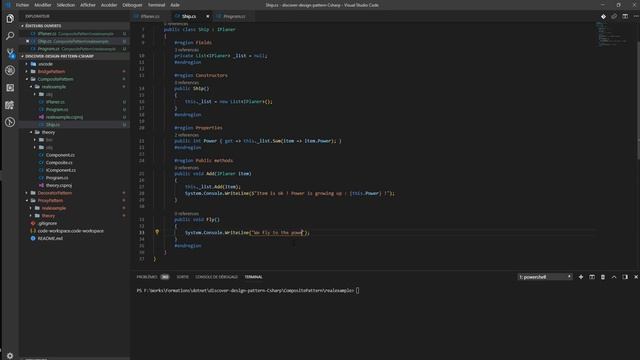This screenshot has width=640, height=360.
Task: Switch to the Program.cs editor tab
Action: (234, 16)
